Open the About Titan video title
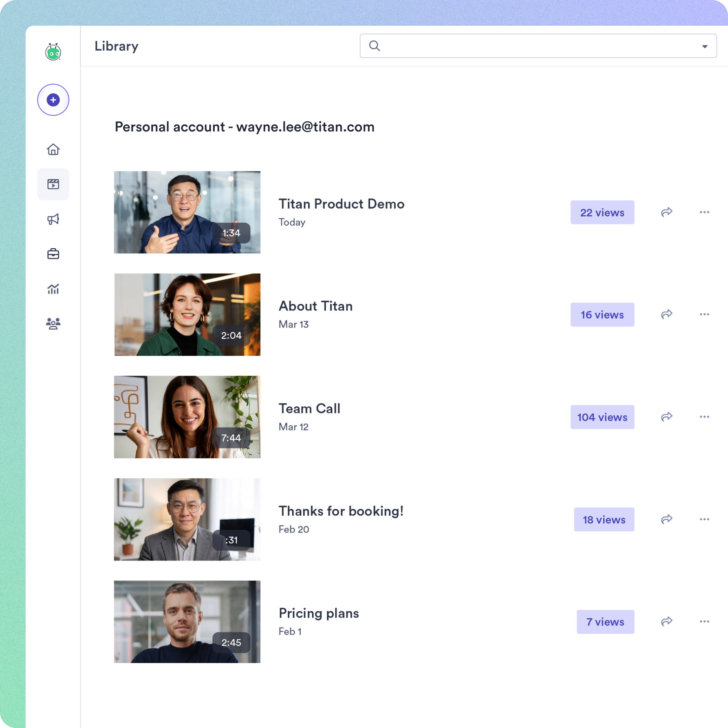 coord(315,306)
